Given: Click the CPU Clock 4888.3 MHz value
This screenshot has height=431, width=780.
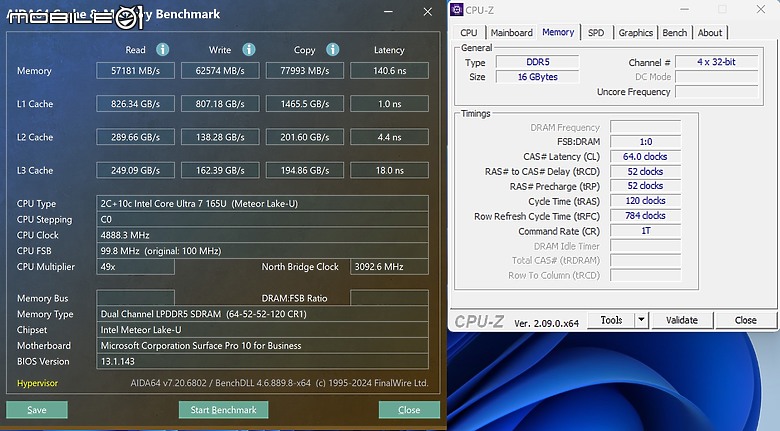Looking at the screenshot, I should 262,235.
